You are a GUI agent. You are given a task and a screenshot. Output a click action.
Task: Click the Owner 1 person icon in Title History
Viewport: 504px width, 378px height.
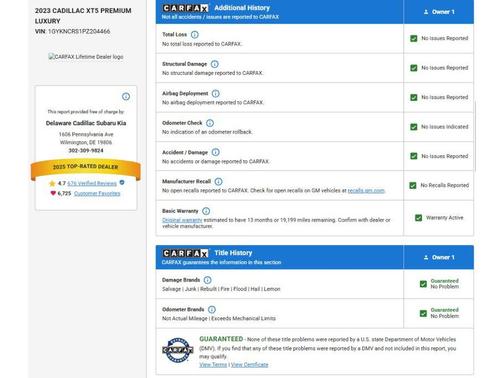pos(426,257)
